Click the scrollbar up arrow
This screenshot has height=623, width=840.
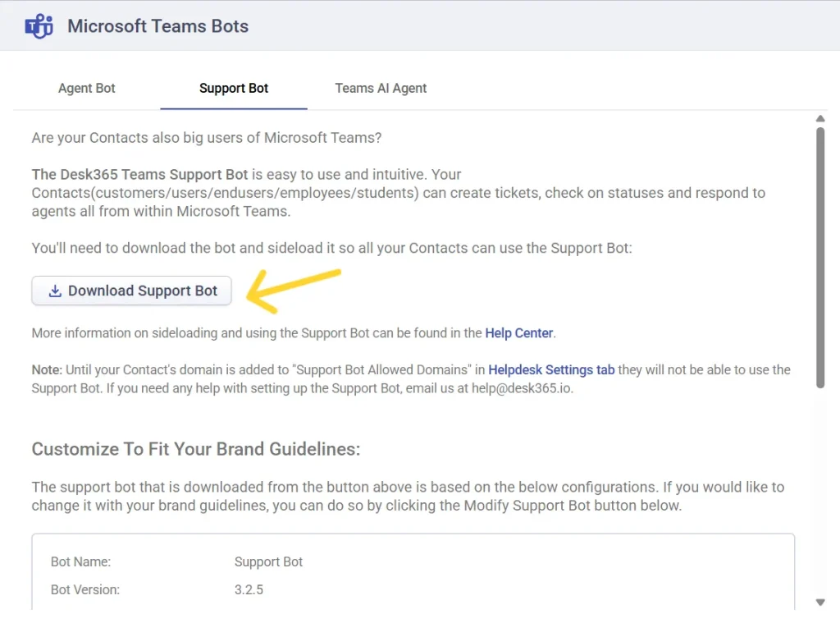820,118
